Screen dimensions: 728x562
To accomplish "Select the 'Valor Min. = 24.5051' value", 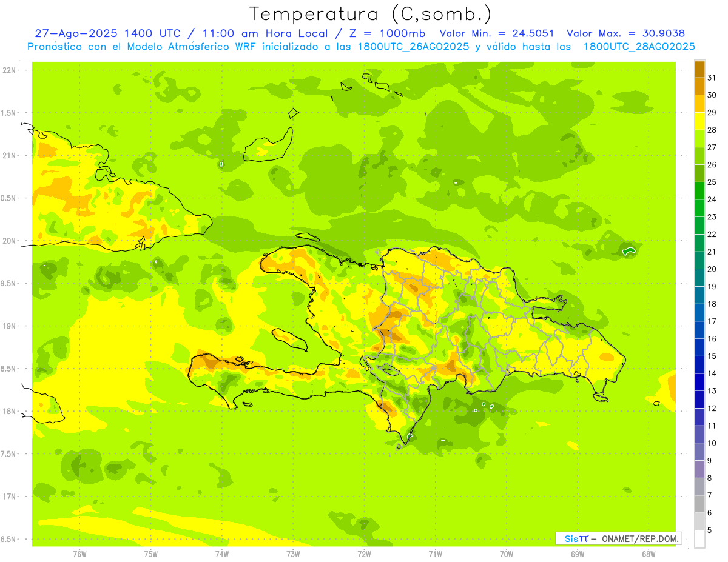I will [x=497, y=33].
